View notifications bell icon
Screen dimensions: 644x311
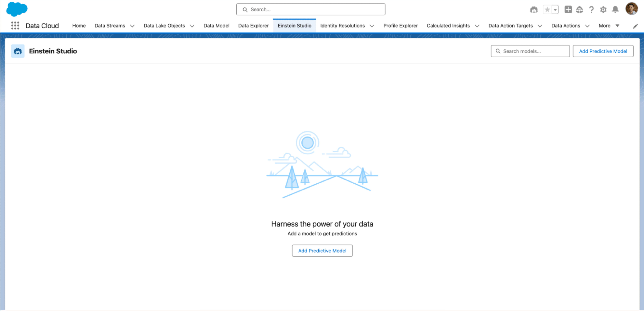(615, 10)
